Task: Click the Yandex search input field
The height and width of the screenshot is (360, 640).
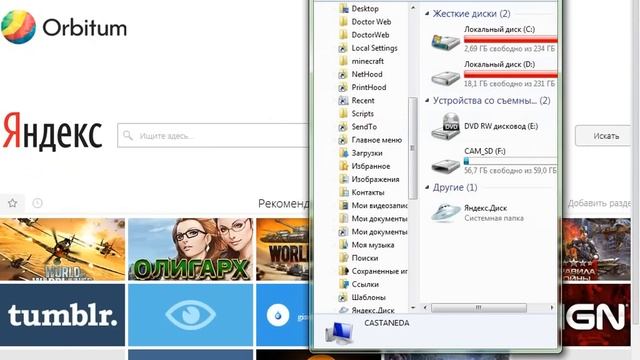Action: (213, 136)
